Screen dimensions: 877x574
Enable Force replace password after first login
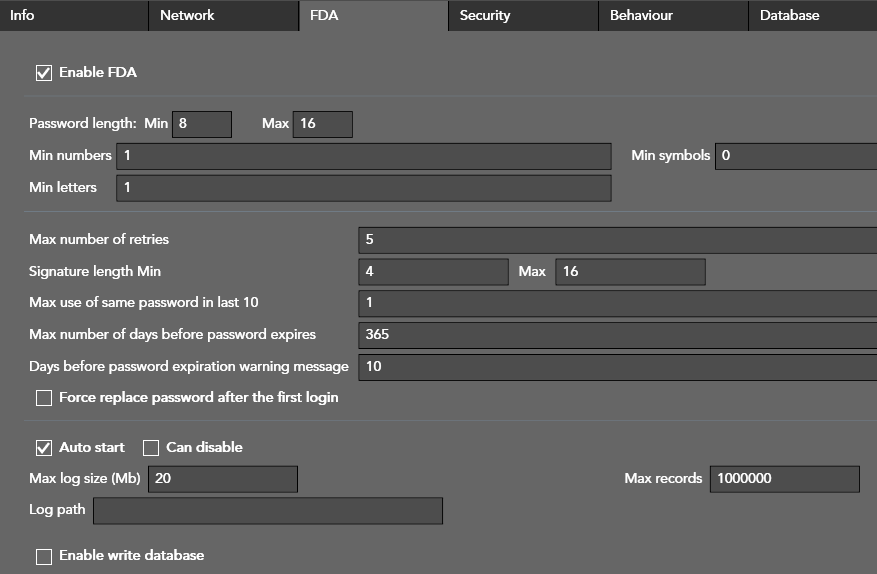click(x=44, y=398)
